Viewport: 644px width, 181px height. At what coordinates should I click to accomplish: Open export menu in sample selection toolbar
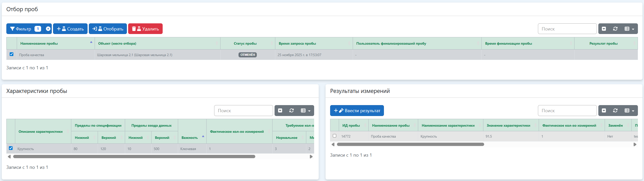[x=604, y=29]
